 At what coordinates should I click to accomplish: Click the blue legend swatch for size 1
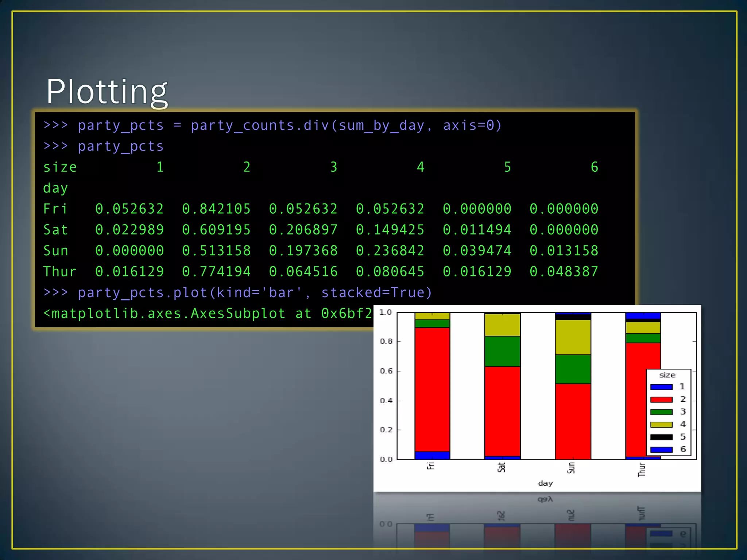click(x=661, y=387)
